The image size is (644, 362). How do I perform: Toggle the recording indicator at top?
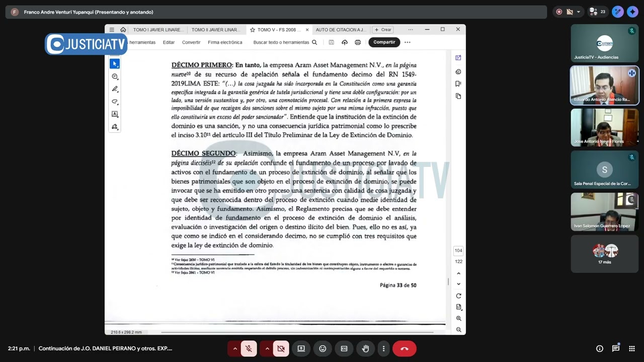(x=559, y=12)
